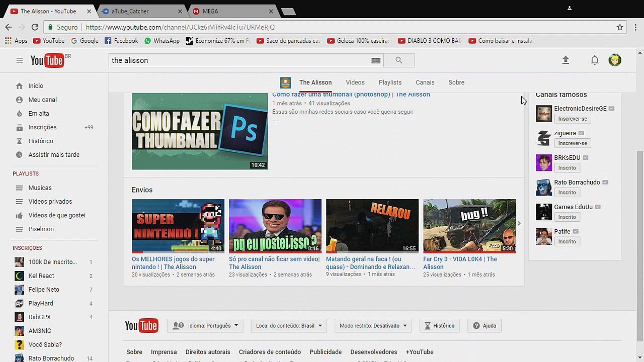Viewport: 644px width, 362px height.
Task: Open Far Cry 3 - VIDA L0K4 title
Action: 460,263
